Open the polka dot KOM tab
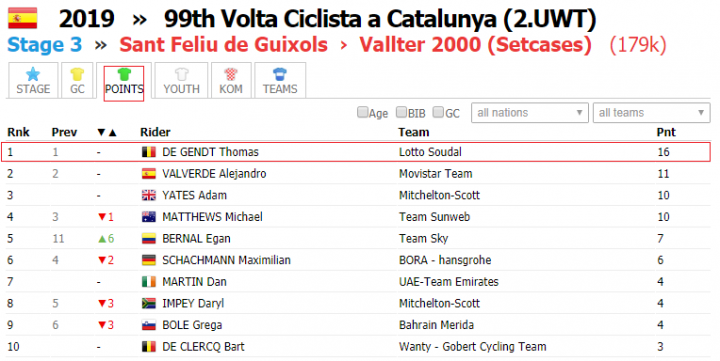The image size is (720, 361). pyautogui.click(x=231, y=81)
